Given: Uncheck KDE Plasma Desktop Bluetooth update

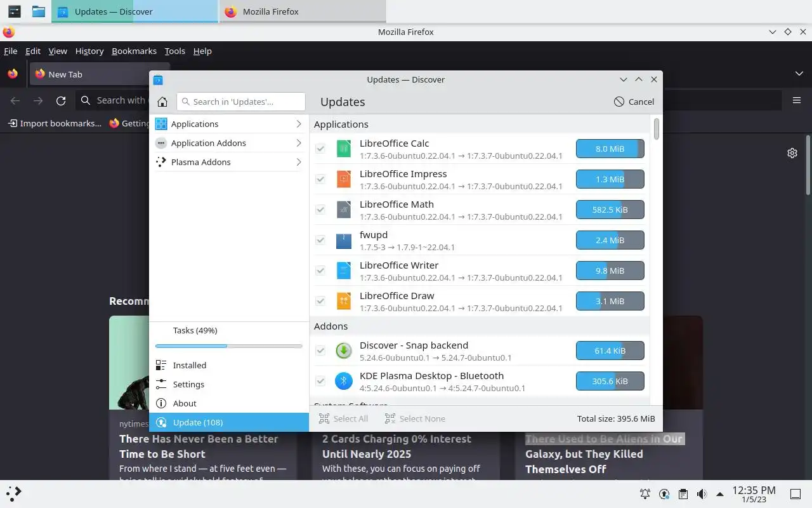Looking at the screenshot, I should tap(320, 381).
